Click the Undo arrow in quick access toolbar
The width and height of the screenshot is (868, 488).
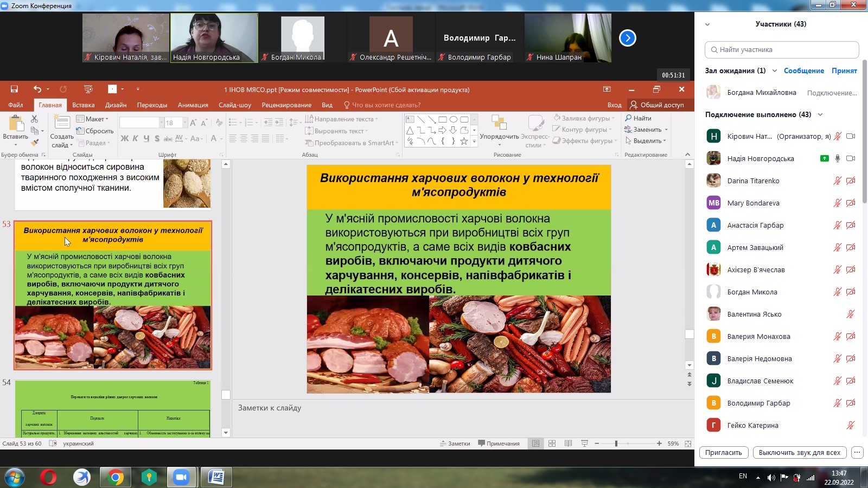tap(37, 89)
